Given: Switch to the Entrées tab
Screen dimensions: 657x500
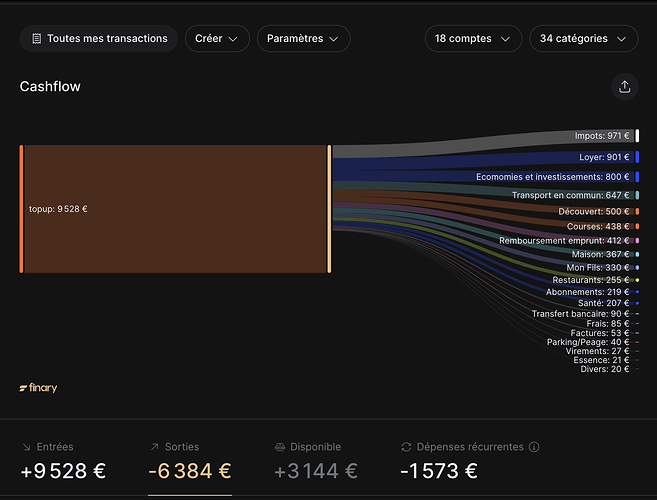Looking at the screenshot, I should pyautogui.click(x=63, y=460).
